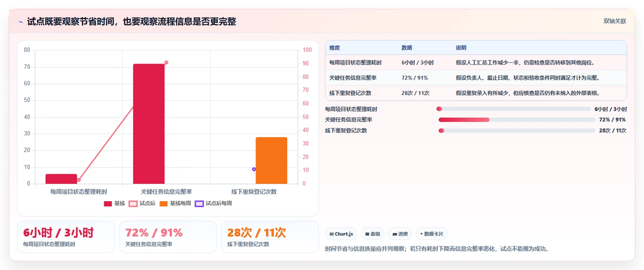This screenshot has width=644, height=270.
Task: Click the tall red bar for 关键任务信息完整率
Action: coord(149,124)
